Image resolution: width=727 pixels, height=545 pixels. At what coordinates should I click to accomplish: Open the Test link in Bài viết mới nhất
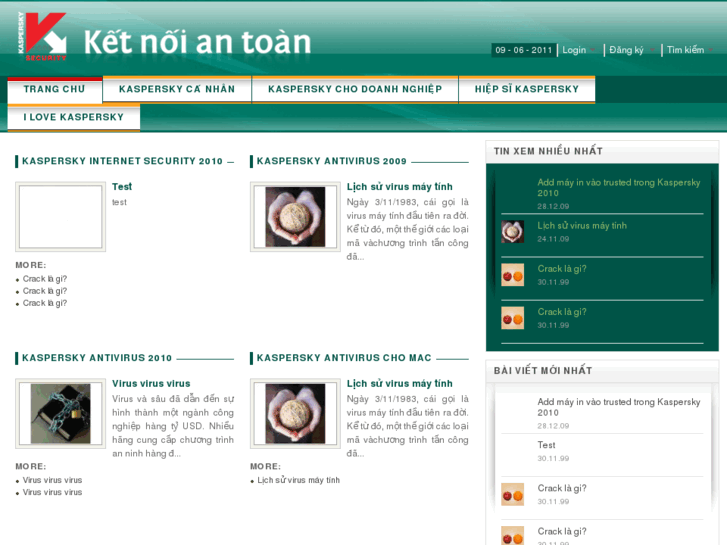pos(546,445)
